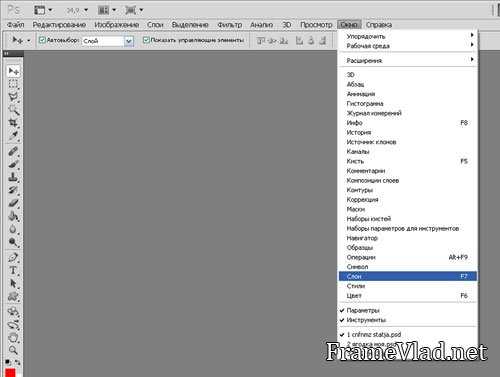
Task: Open the Фильтр menu
Action: (229, 25)
